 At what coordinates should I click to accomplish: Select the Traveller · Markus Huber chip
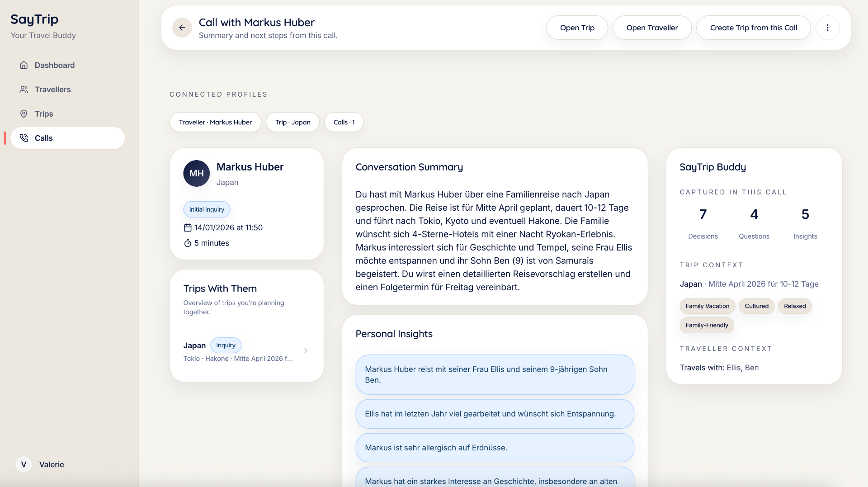215,122
